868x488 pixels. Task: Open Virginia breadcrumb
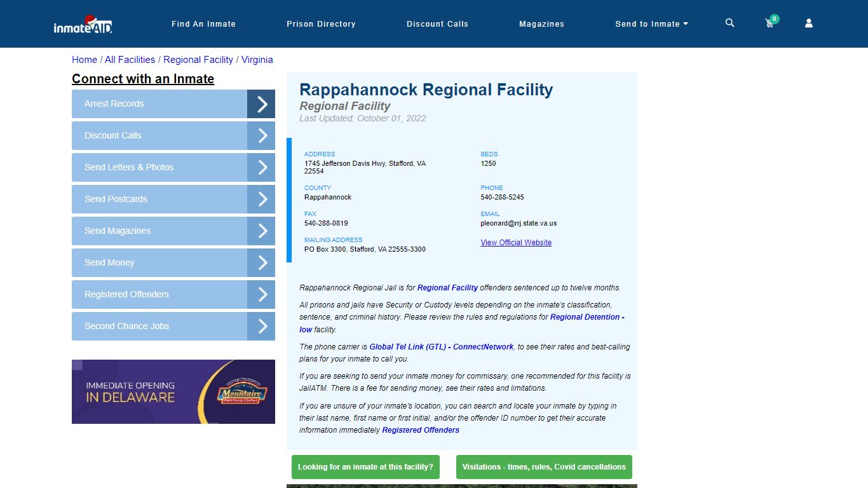257,60
